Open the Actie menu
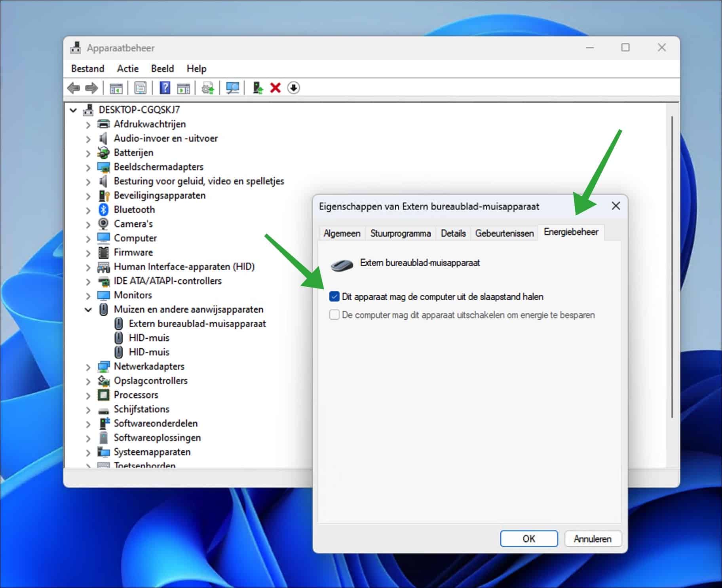 coord(127,68)
